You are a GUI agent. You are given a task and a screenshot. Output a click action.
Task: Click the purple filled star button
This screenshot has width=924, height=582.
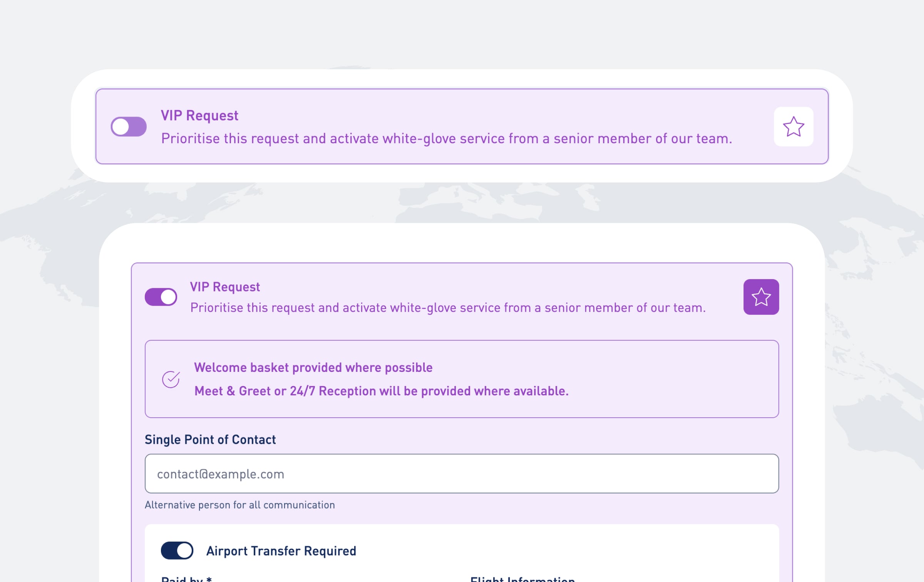tap(761, 297)
